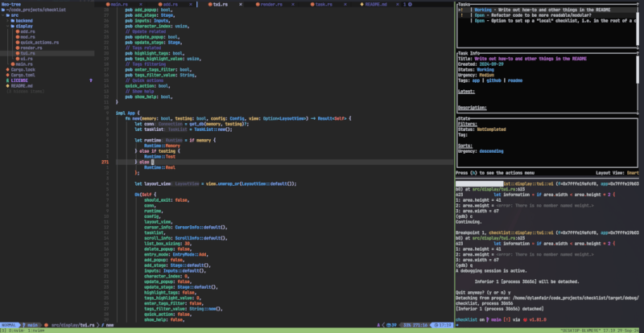Click the Cargo.lock file icon

[x=7, y=69]
